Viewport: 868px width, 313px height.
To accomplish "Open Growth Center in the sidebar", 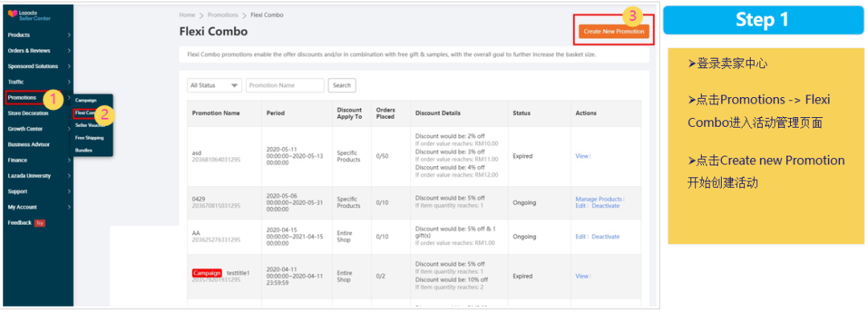I will (26, 129).
